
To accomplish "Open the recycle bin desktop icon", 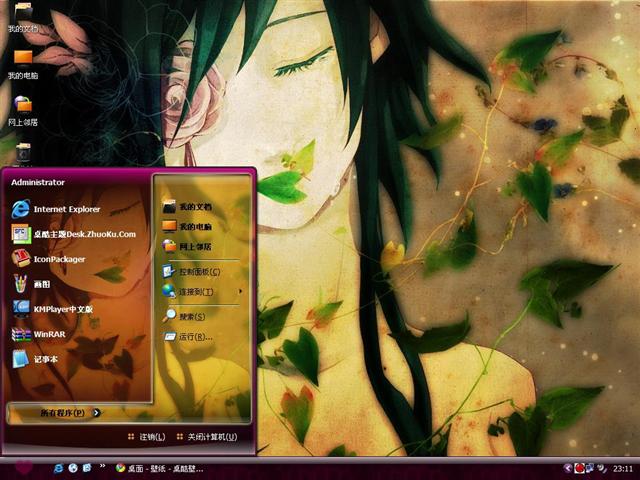I will pyautogui.click(x=23, y=154).
